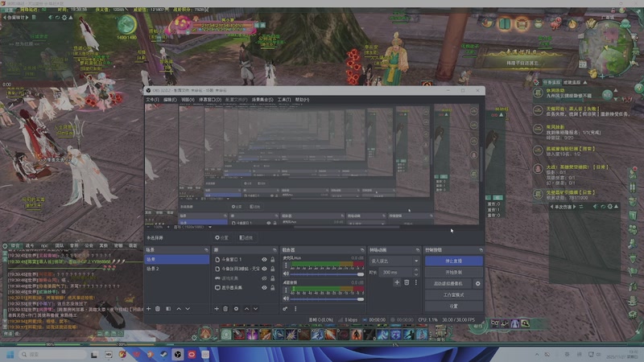Lock the second window capture source
The image size is (644, 362).
[272, 269]
